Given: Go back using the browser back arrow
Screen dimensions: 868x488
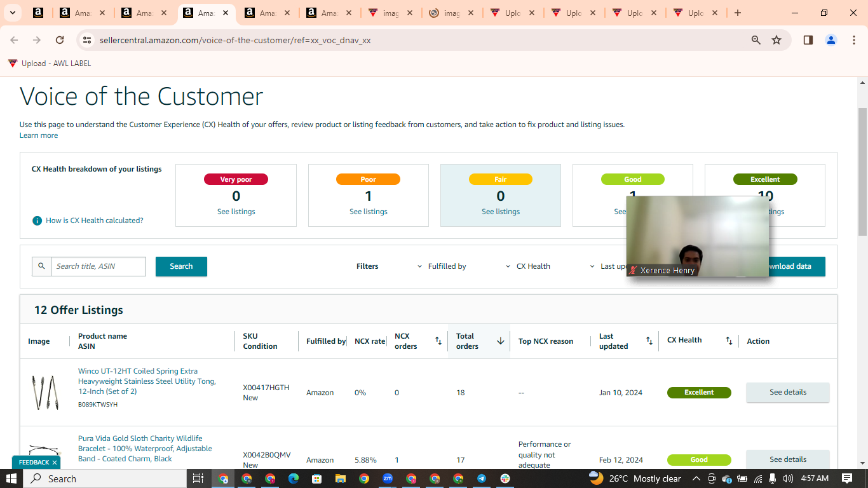Looking at the screenshot, I should 14,40.
